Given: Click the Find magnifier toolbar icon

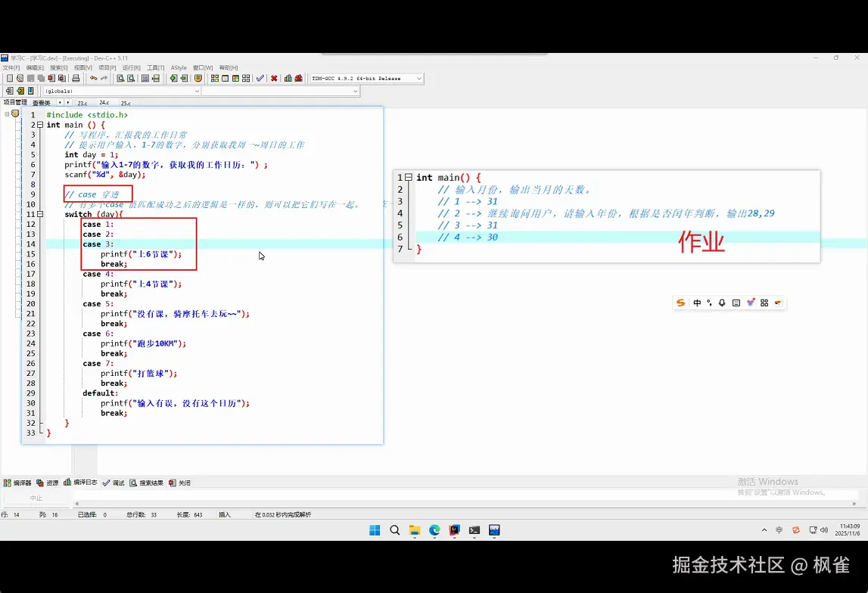Looking at the screenshot, I should coord(120,78).
